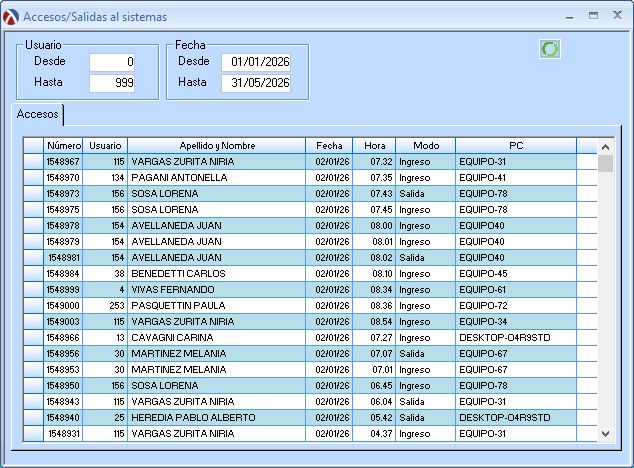Click cell number 1548981
Image resolution: width=634 pixels, height=468 pixels.
tap(63, 258)
